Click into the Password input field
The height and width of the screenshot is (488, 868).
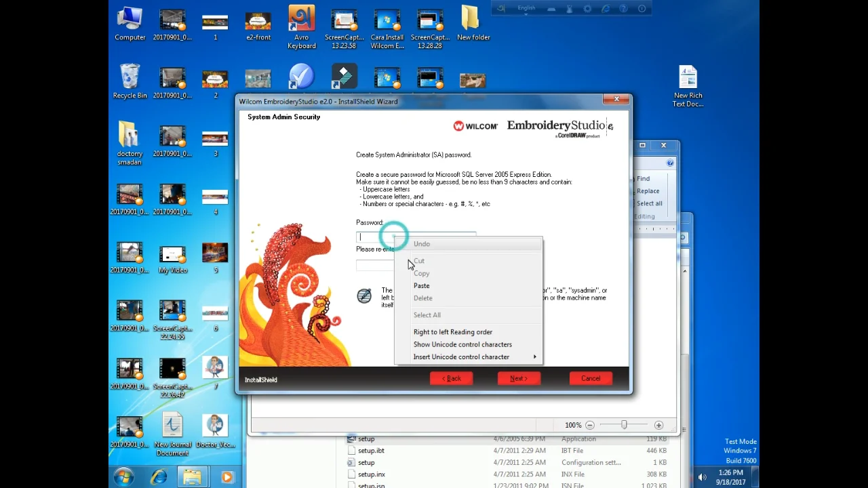(416, 237)
